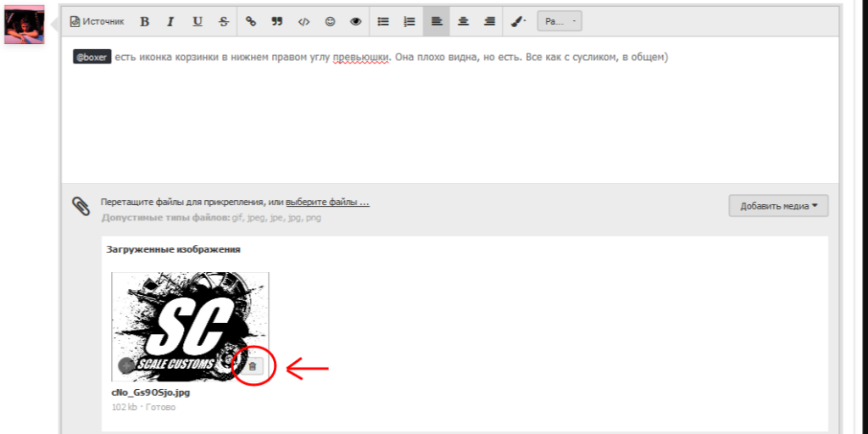Viewport: 868px width, 434px height.
Task: Insert a quote block
Action: click(277, 21)
